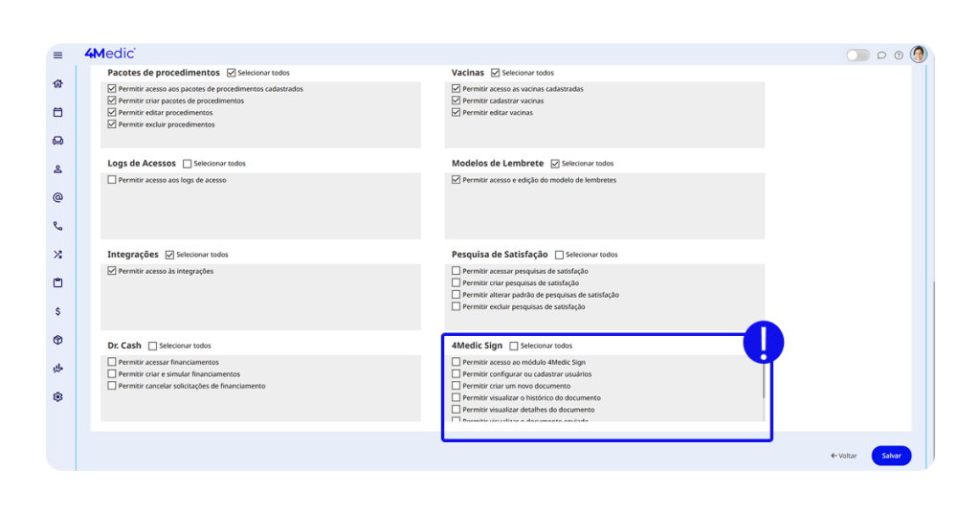Check Permitir configurar ou cadastrar usuários
The height and width of the screenshot is (515, 980).
[x=457, y=373]
